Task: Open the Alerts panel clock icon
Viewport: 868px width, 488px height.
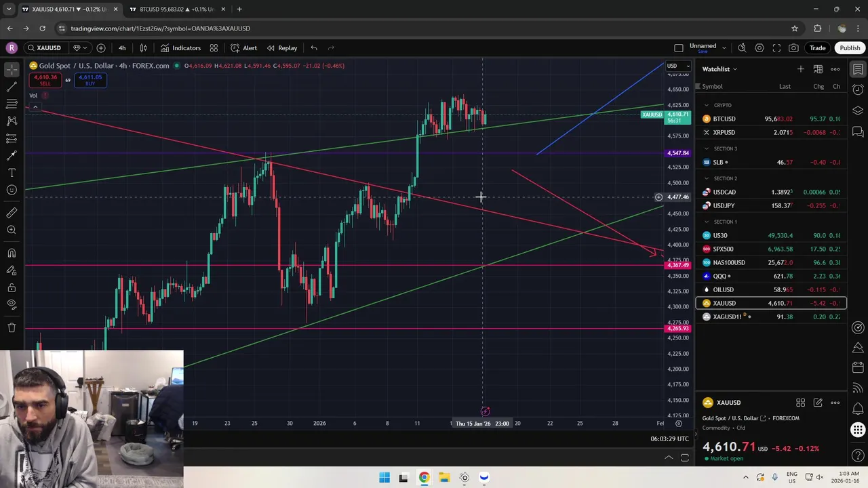Action: [x=858, y=90]
